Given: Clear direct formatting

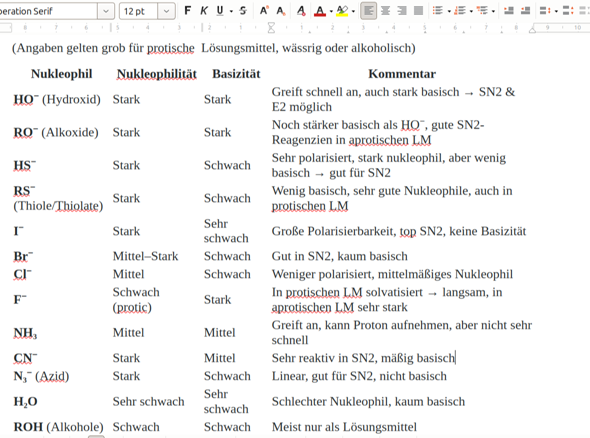Looking at the screenshot, I should pos(301,11).
